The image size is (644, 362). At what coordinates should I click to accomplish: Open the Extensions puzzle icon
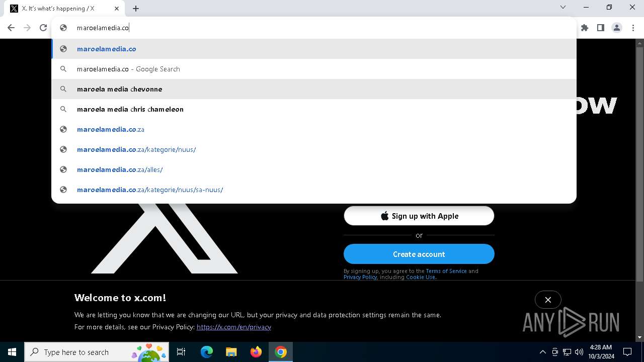click(x=585, y=28)
